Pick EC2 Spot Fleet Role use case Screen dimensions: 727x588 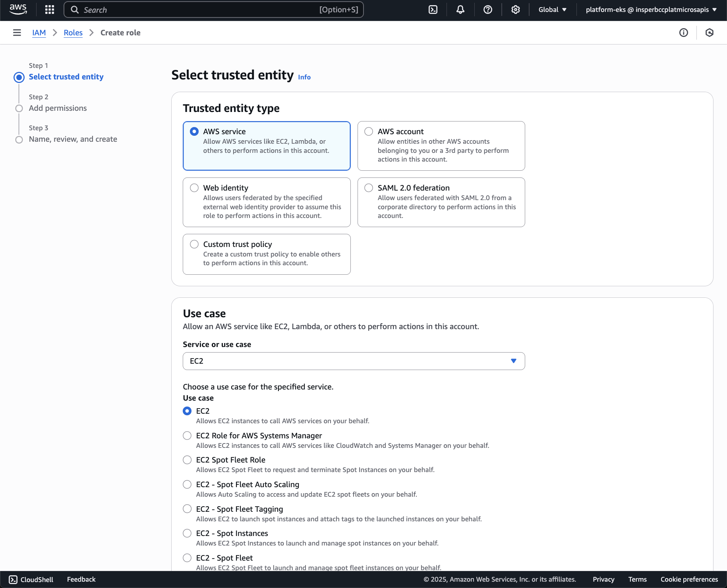pos(187,460)
